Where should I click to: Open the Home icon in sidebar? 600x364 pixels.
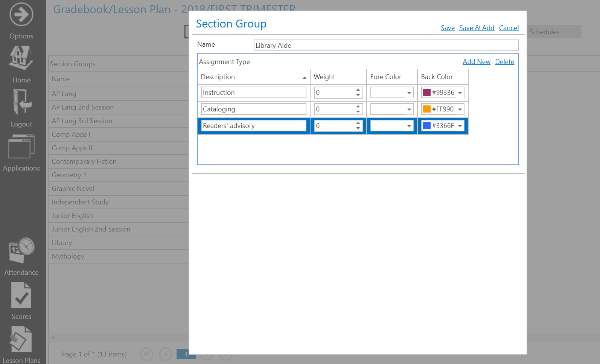pyautogui.click(x=21, y=58)
